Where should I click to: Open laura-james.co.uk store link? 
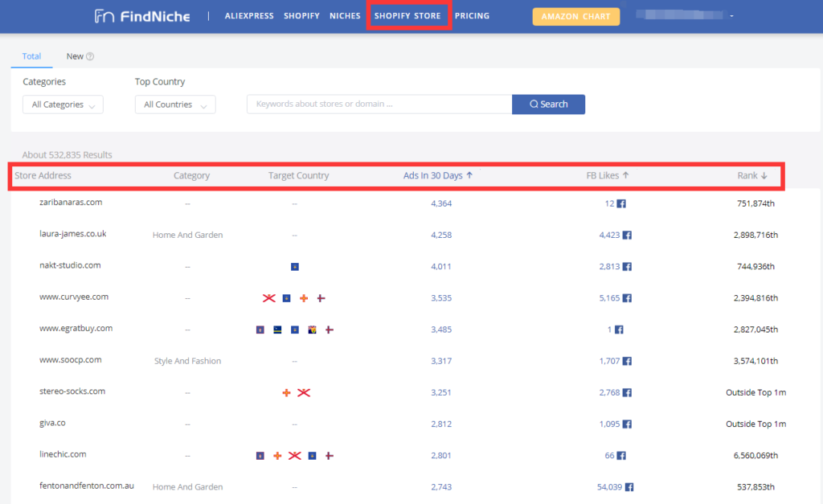pyautogui.click(x=73, y=234)
